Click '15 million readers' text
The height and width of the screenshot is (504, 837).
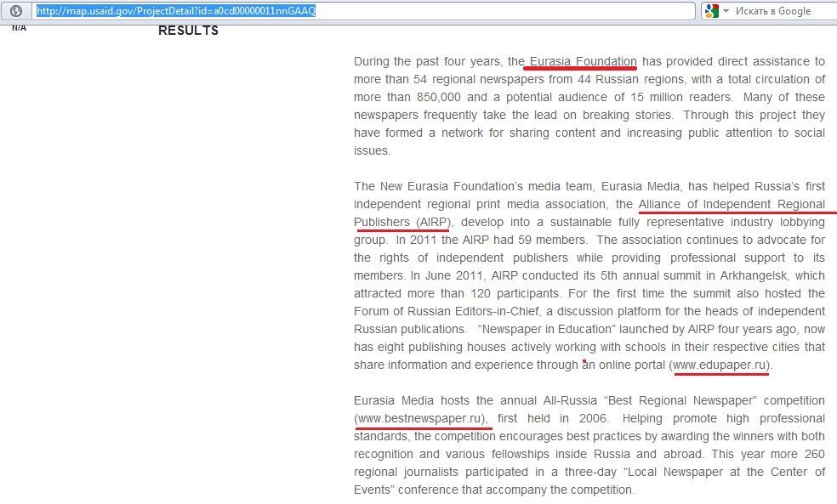pos(681,97)
